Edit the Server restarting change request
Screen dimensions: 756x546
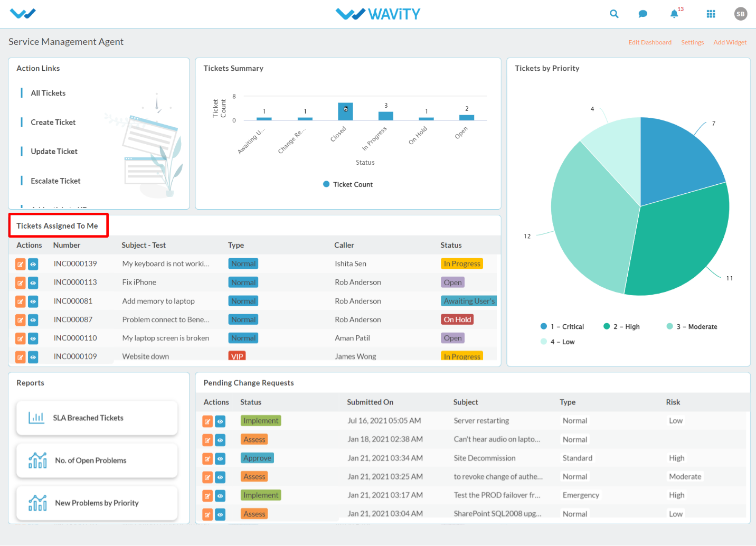tap(207, 421)
